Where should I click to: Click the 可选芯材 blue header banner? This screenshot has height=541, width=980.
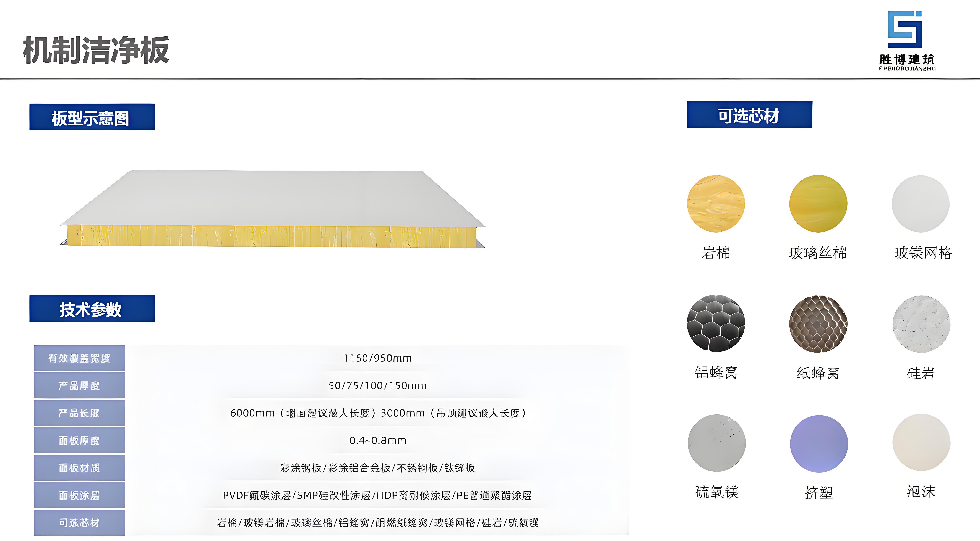[749, 115]
